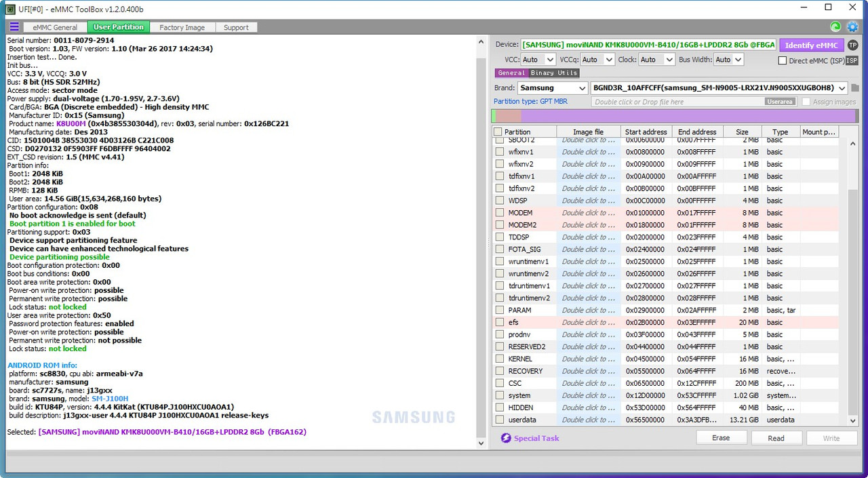Click the partition table vertical scrollbar
The image size is (868, 478).
(852, 281)
